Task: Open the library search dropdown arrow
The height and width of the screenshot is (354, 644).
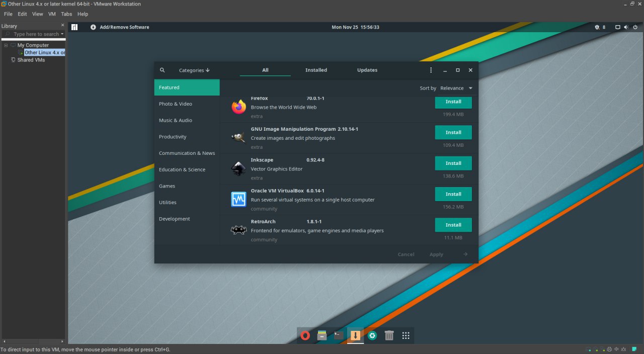Action: 62,34
